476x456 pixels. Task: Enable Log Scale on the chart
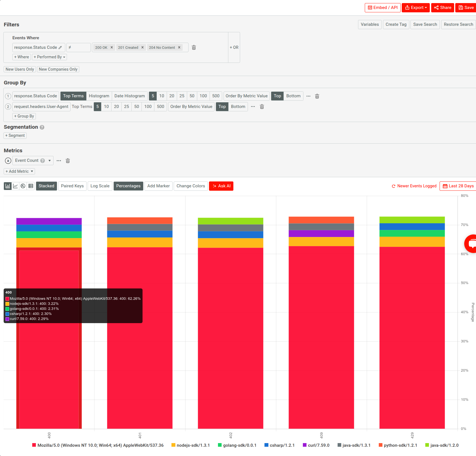(x=100, y=186)
